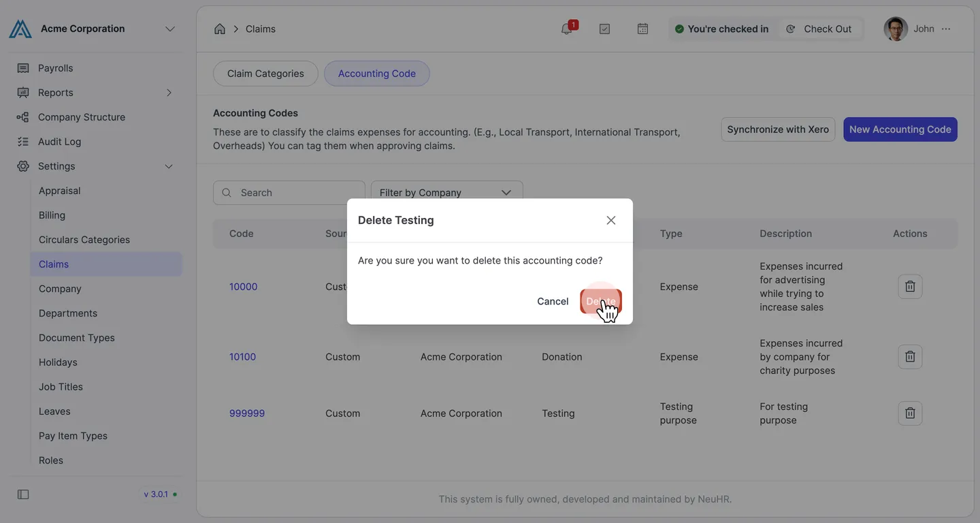Click the Company Structure sidebar icon

(x=23, y=117)
